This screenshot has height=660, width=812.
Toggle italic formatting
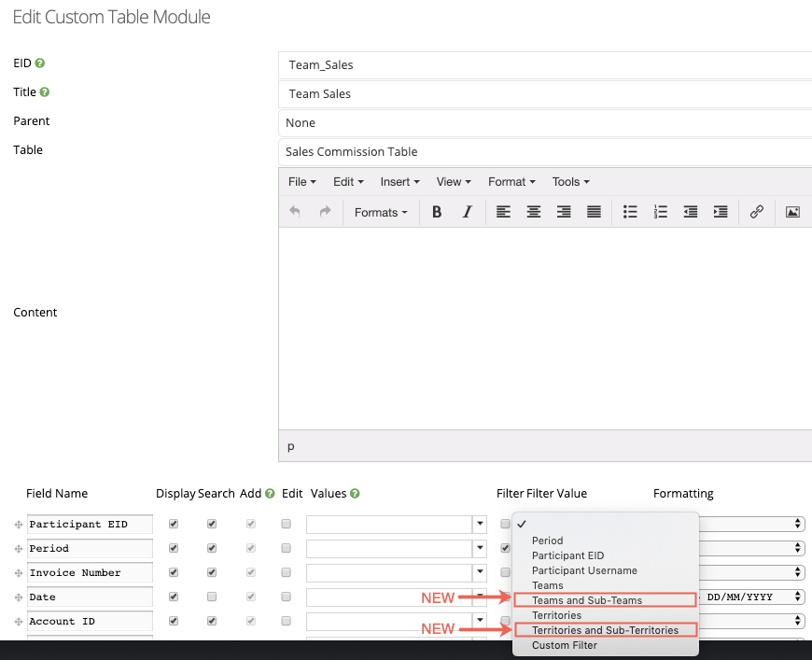pos(467,212)
